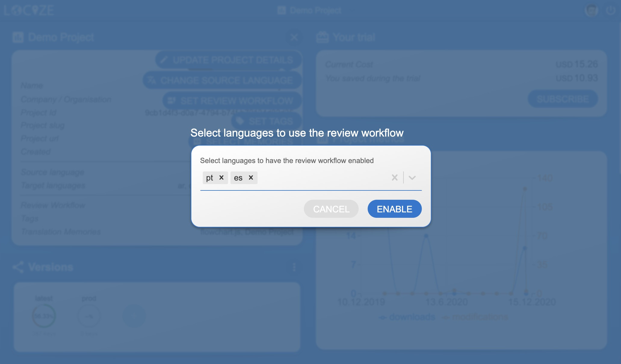Select the prod version circle
Viewport: 621px width, 364px height.
89,316
